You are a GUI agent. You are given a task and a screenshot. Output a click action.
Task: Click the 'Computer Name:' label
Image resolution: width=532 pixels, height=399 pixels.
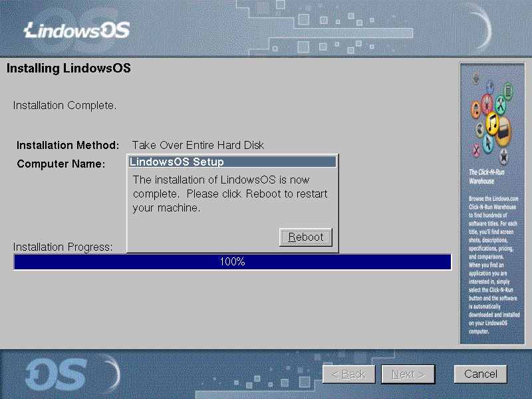click(61, 164)
